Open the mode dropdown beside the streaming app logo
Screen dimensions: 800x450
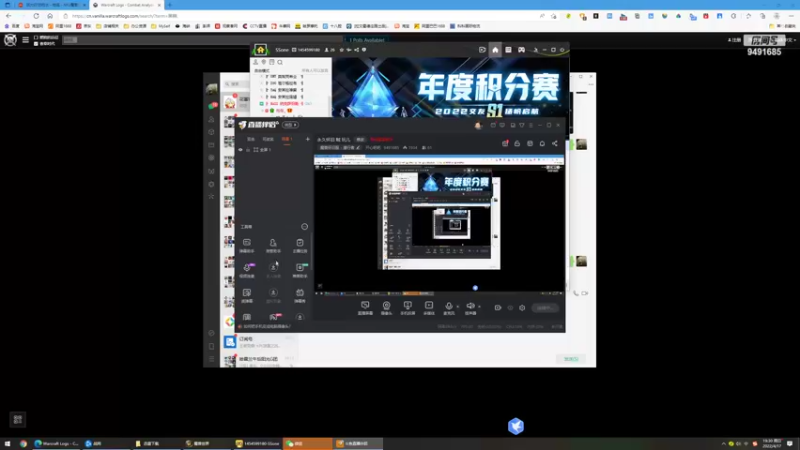[x=290, y=125]
